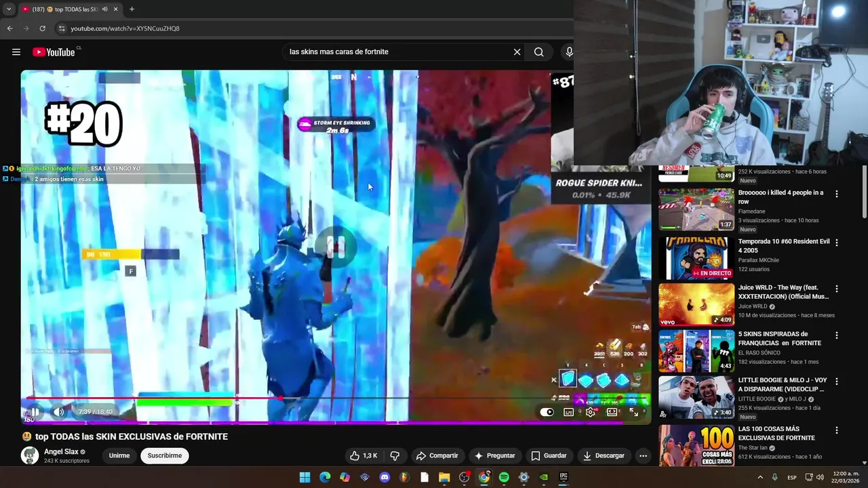Open options for Brooooo i killed 4 people video
The height and width of the screenshot is (488, 868).
pos(836,194)
